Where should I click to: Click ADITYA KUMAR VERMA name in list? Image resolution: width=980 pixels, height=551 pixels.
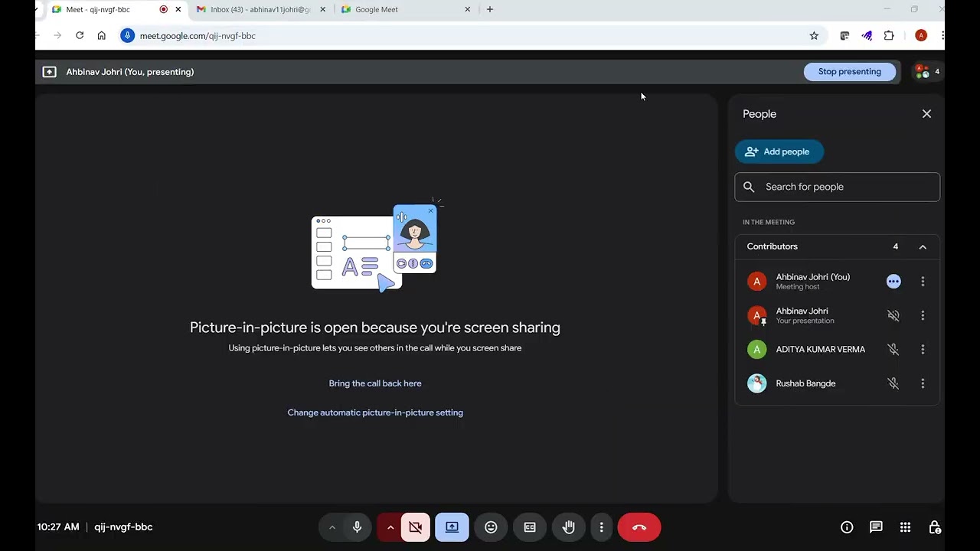coord(821,350)
